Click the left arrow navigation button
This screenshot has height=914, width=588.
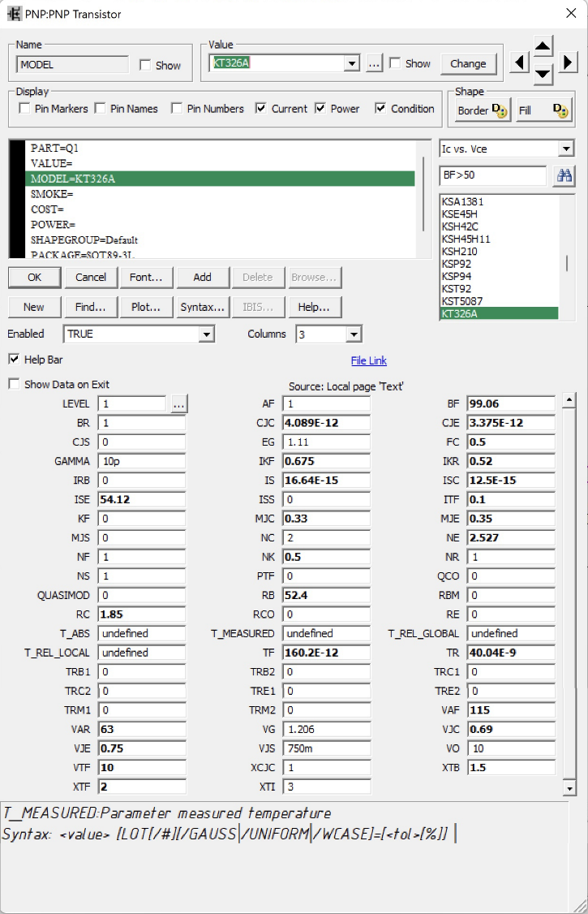519,63
